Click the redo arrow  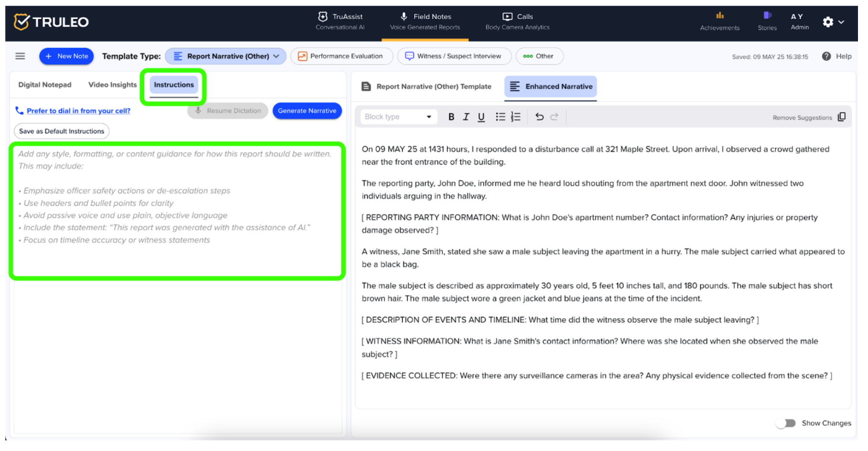click(x=554, y=117)
